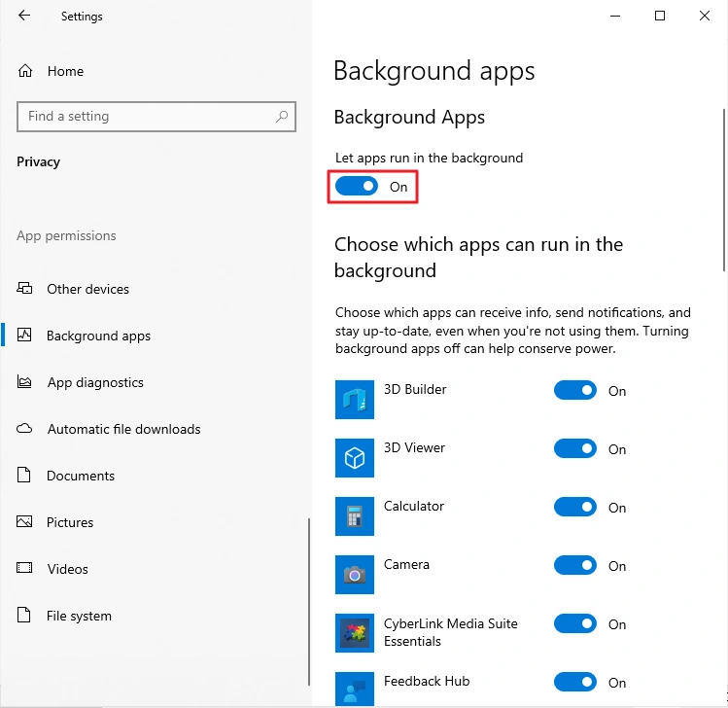Click the Find a setting search box
Viewport: 728px width, 708px height.
(x=156, y=116)
